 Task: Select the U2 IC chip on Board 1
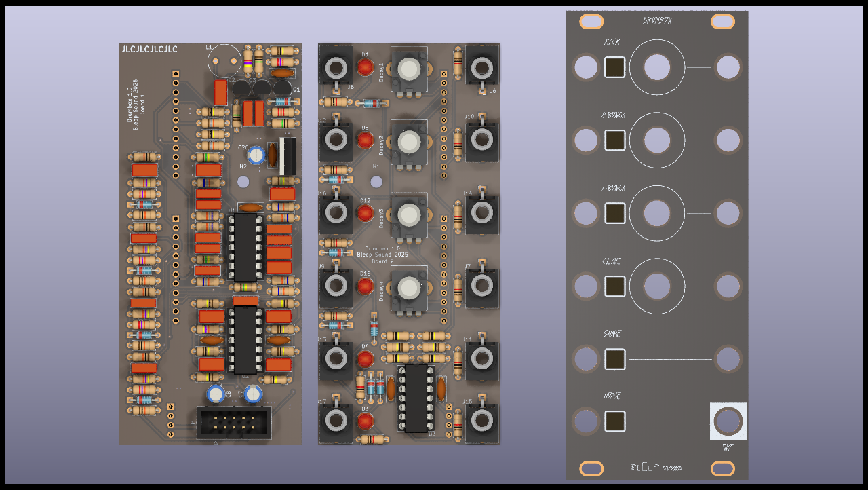(246, 339)
